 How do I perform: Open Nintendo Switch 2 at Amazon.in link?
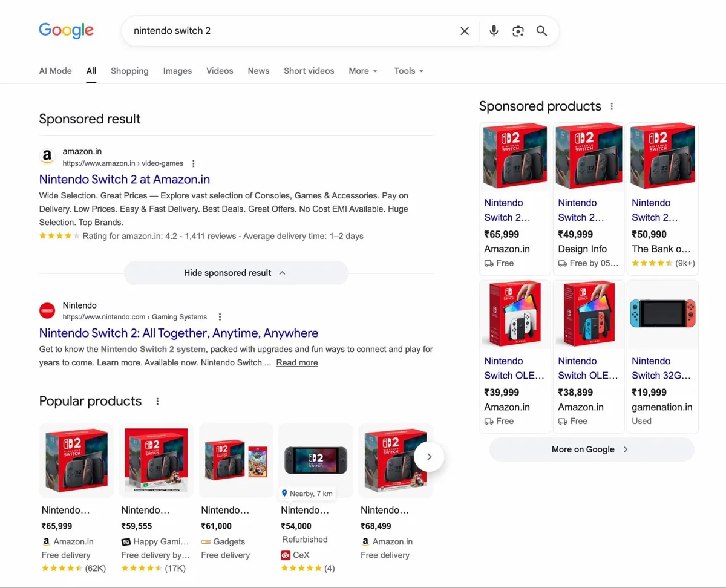[125, 180]
